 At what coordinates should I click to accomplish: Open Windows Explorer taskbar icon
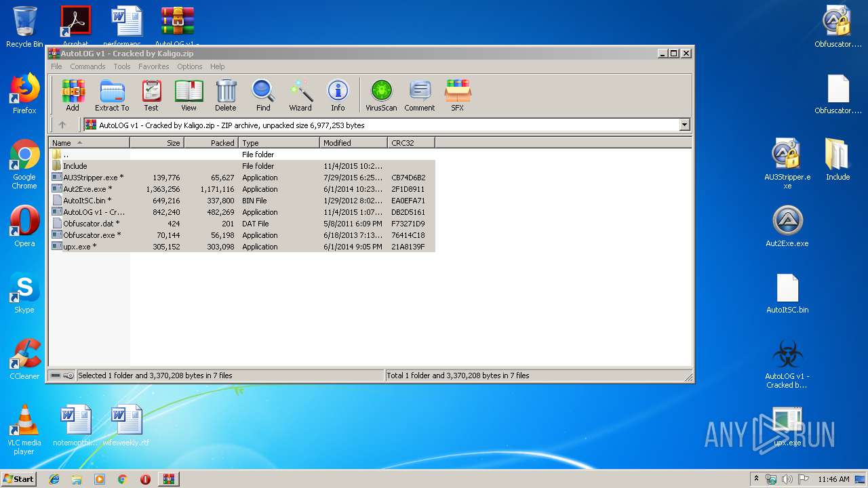coord(77,479)
